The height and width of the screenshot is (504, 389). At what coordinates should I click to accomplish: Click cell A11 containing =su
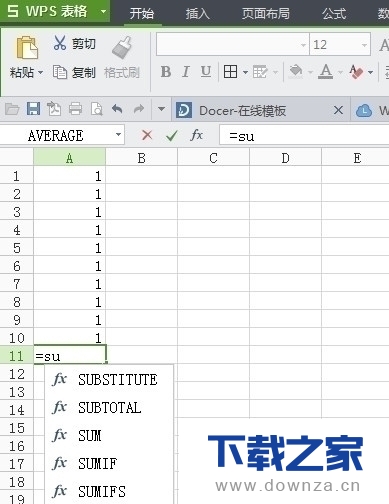click(x=69, y=355)
